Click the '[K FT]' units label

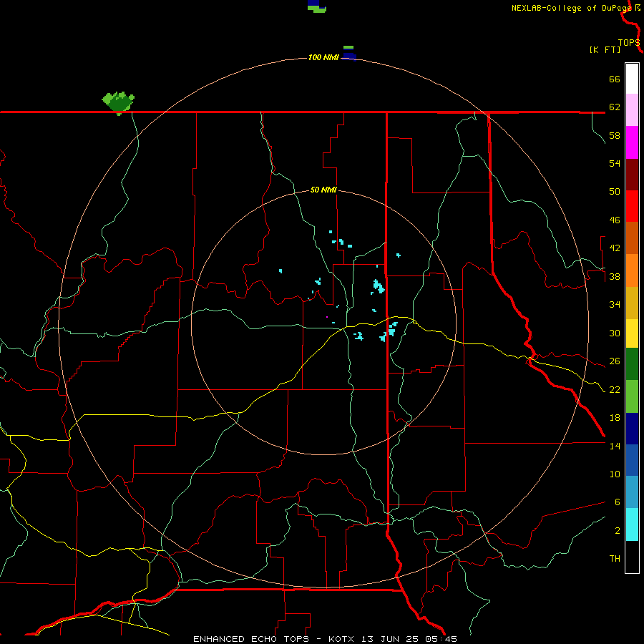(605, 49)
